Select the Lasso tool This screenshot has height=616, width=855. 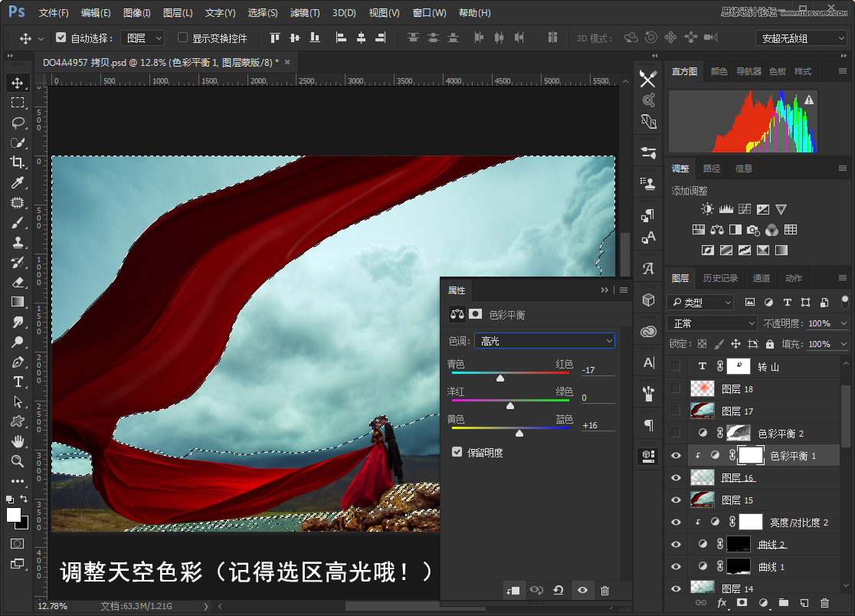pyautogui.click(x=18, y=123)
